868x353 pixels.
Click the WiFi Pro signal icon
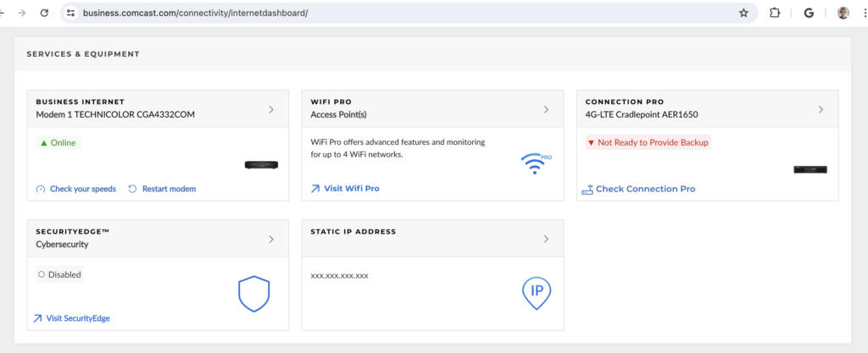pyautogui.click(x=534, y=163)
